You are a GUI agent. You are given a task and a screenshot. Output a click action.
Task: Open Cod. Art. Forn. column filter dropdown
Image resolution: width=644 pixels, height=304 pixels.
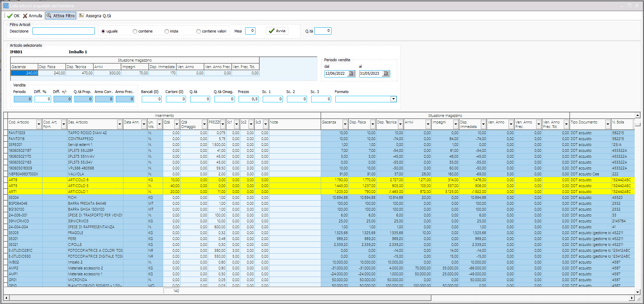pyautogui.click(x=64, y=125)
